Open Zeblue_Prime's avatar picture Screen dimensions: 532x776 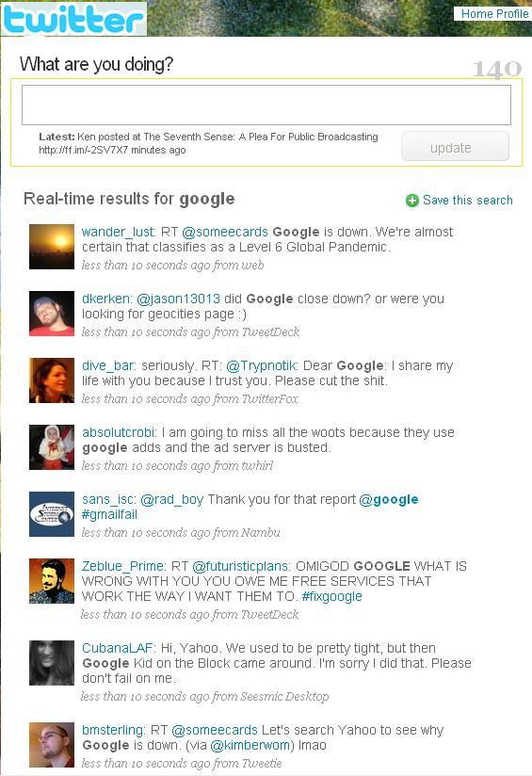tap(52, 581)
